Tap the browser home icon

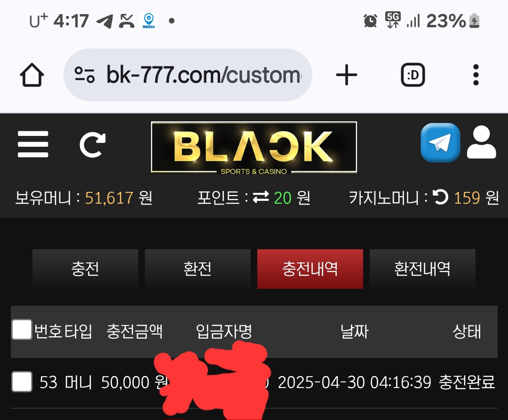(32, 75)
